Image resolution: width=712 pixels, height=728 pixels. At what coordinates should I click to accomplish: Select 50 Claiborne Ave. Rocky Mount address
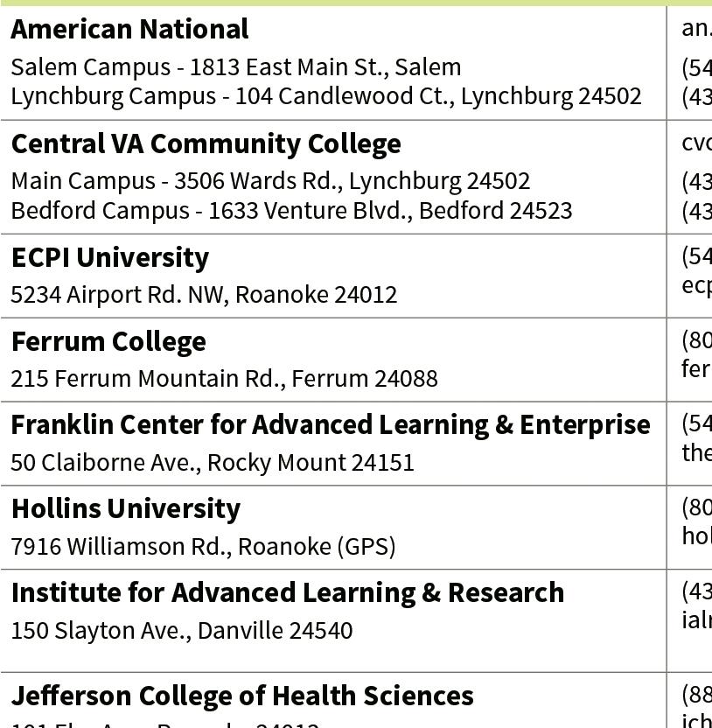click(x=213, y=463)
